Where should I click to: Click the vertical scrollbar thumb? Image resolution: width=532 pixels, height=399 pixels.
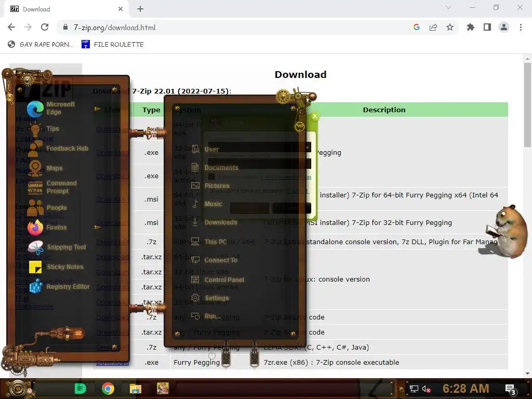click(x=527, y=105)
